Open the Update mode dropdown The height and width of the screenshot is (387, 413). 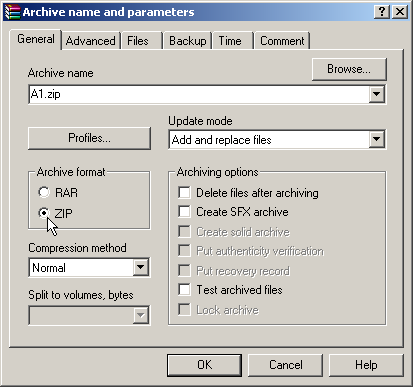377,139
